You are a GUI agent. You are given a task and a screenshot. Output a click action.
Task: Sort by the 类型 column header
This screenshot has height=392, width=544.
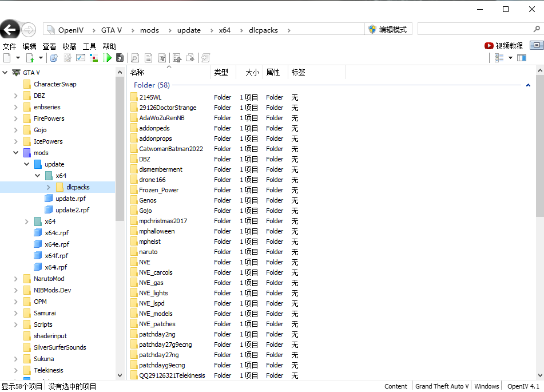(x=221, y=72)
